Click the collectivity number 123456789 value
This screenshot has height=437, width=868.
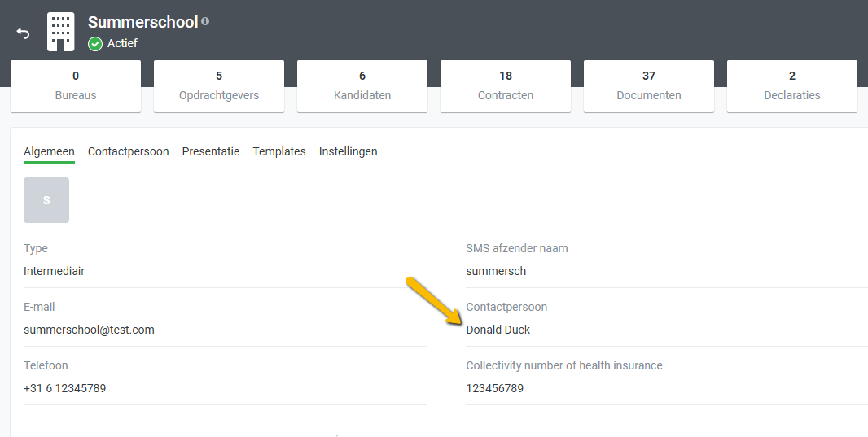pyautogui.click(x=494, y=388)
